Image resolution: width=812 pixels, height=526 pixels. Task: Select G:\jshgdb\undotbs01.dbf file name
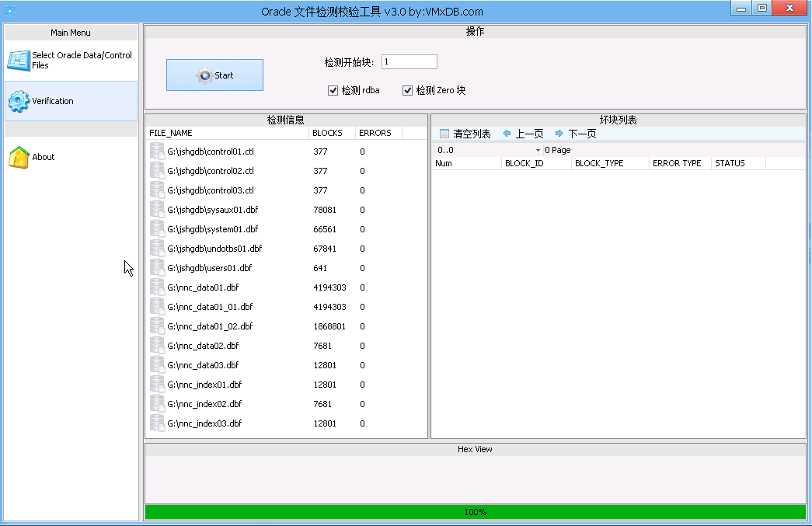coord(215,249)
